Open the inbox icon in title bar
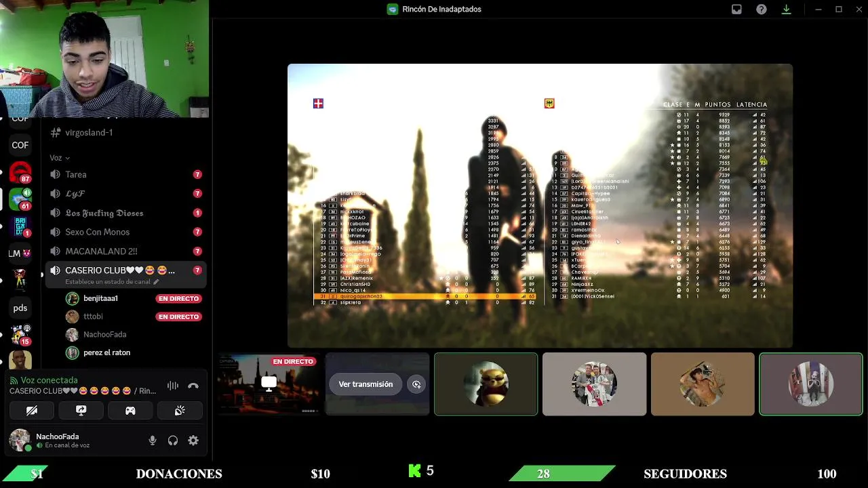Image resolution: width=868 pixels, height=488 pixels. pyautogui.click(x=736, y=9)
